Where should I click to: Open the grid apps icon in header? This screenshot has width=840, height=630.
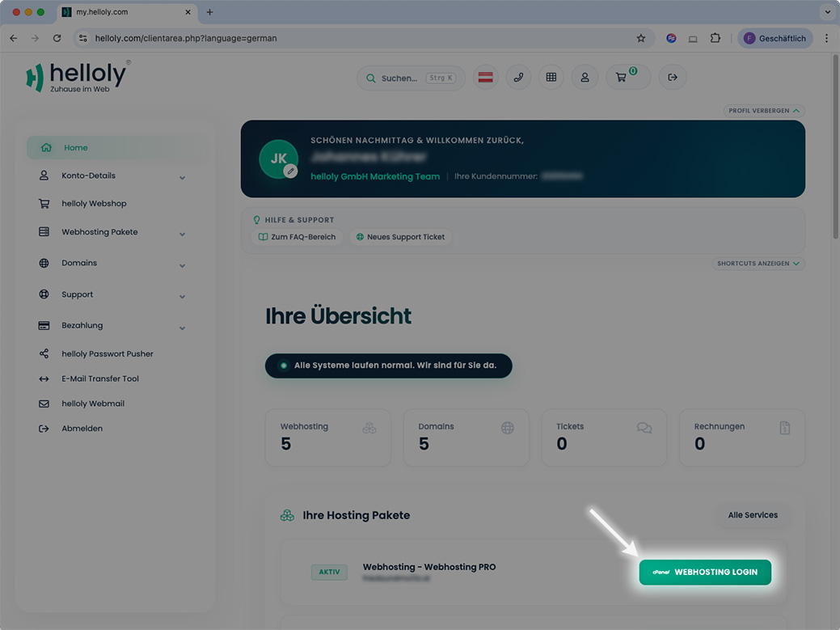(x=551, y=77)
